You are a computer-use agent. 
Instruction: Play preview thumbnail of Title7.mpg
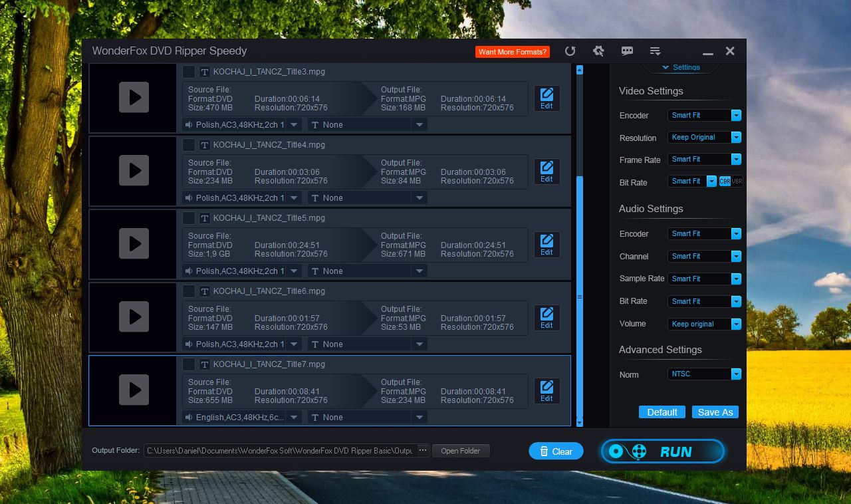click(134, 390)
